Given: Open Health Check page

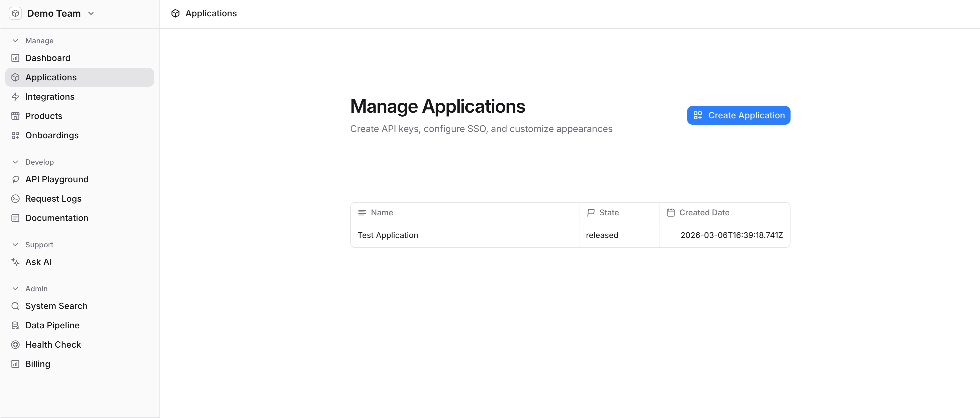Looking at the screenshot, I should (x=79, y=345).
